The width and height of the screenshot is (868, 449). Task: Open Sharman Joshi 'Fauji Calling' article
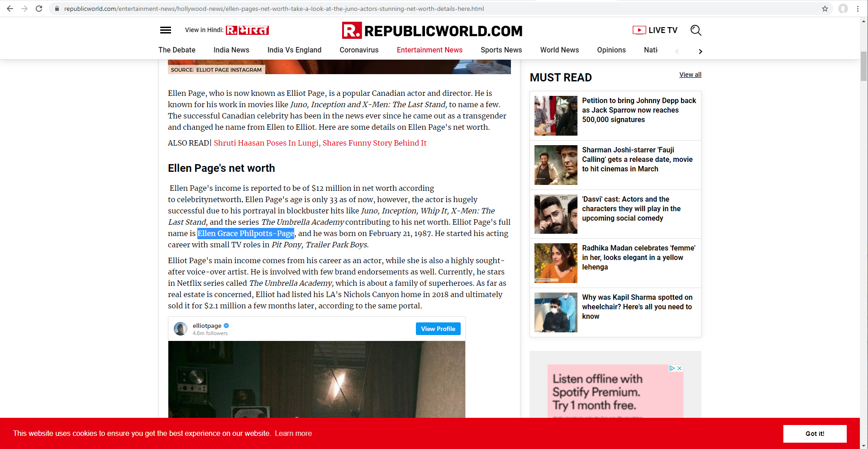tap(637, 159)
